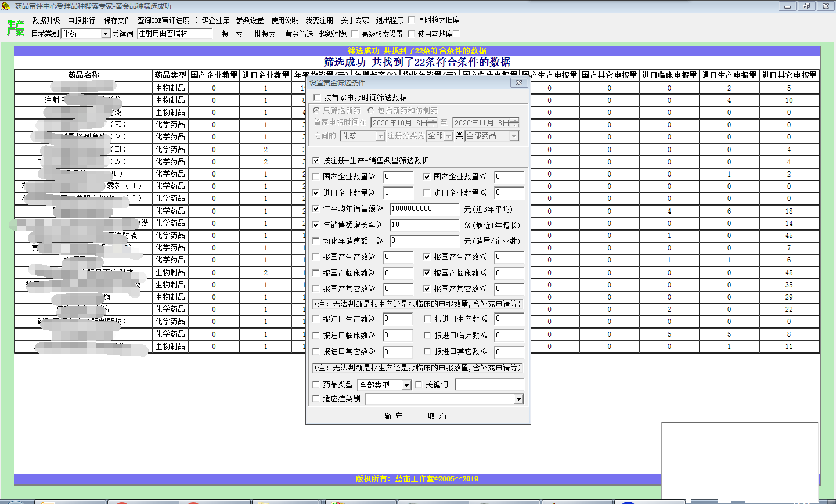Click the 批搜索 button
Image resolution: width=836 pixels, height=504 pixels.
(x=265, y=34)
